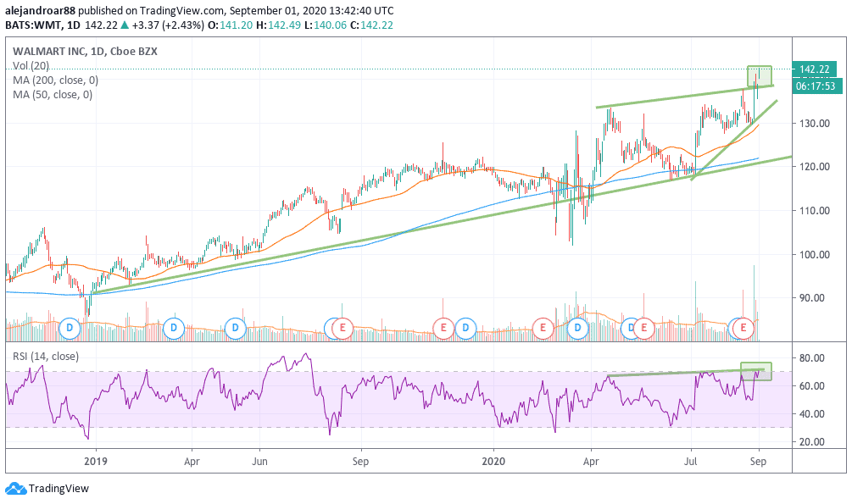Open the dividend marker near March 2019
Screen dimensions: 852x504
coord(174,328)
